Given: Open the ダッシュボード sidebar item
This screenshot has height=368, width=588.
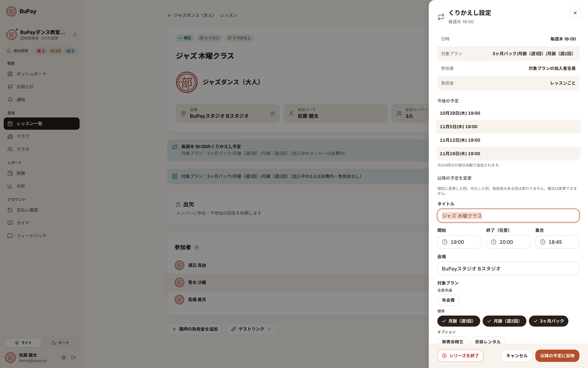Looking at the screenshot, I should (41, 74).
